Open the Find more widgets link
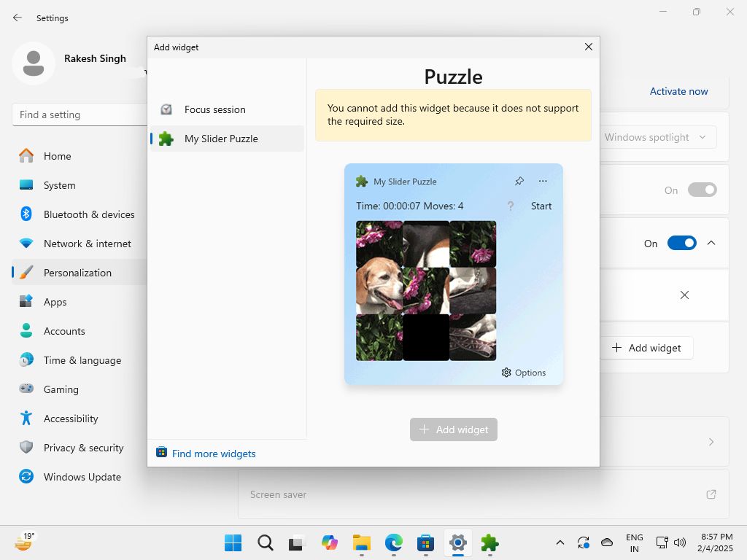 [214, 454]
